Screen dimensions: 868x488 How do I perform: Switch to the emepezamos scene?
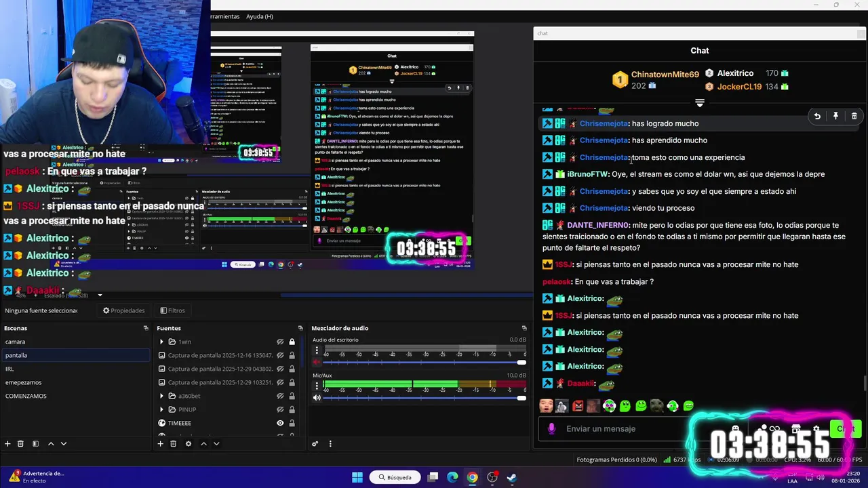coord(75,382)
